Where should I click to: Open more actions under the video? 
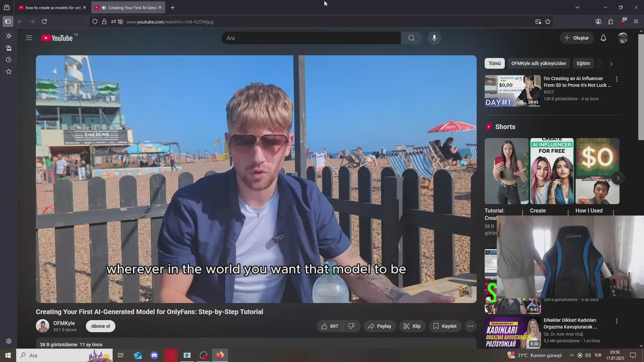[470, 326]
